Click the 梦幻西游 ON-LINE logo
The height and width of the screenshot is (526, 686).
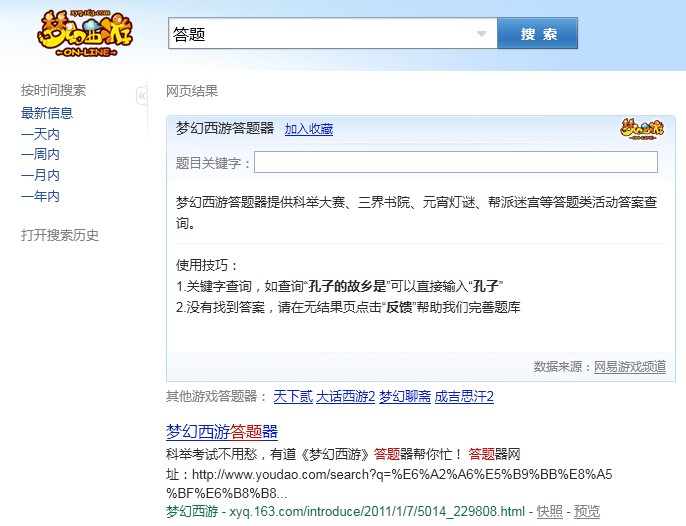(x=85, y=32)
